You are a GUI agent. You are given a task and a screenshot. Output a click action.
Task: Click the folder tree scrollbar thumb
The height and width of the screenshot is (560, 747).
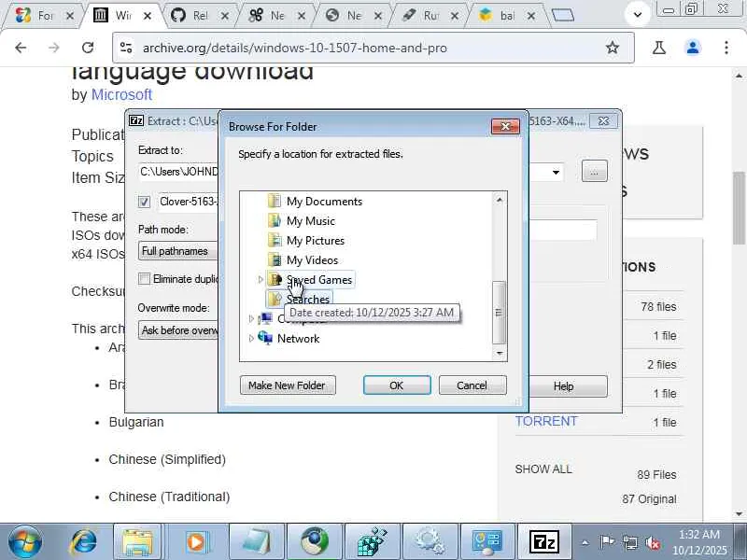(499, 313)
